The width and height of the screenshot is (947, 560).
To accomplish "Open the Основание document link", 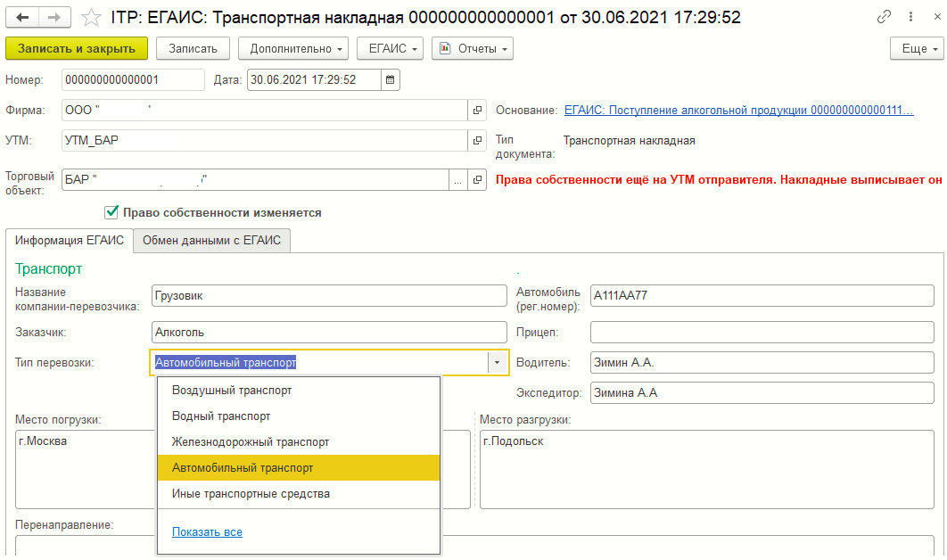I will [738, 111].
